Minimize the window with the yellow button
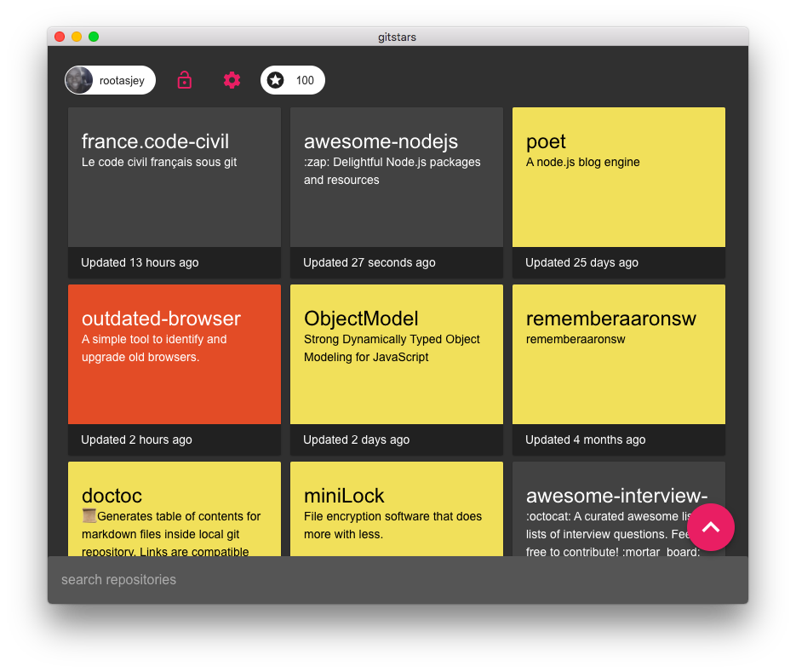Image resolution: width=796 pixels, height=672 pixels. click(77, 37)
